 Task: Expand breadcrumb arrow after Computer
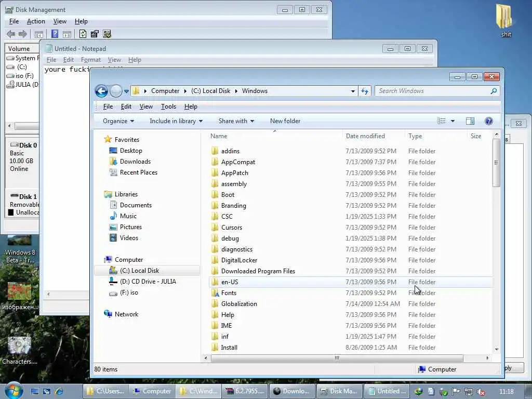tap(185, 91)
